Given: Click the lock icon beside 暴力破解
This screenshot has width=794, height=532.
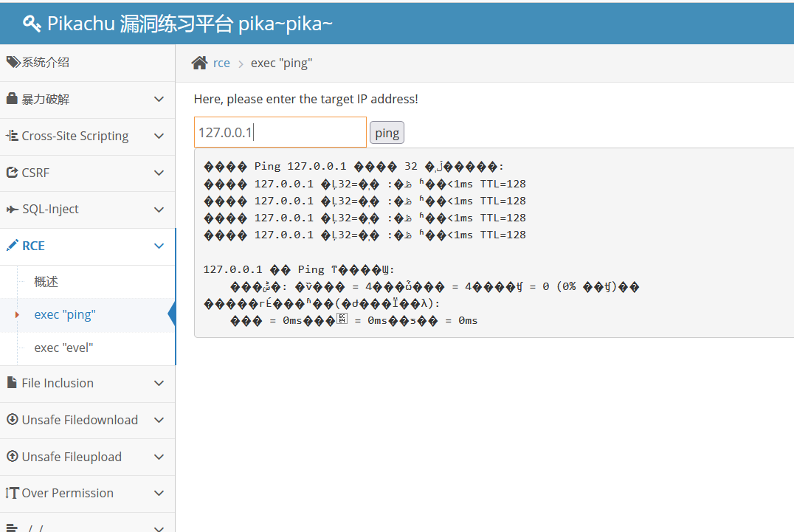Looking at the screenshot, I should point(12,98).
